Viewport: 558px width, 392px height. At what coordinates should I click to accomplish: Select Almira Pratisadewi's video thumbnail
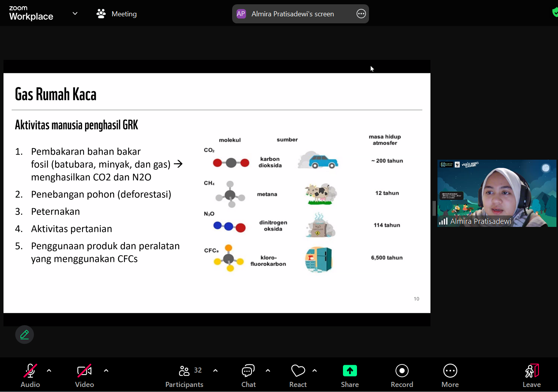[x=497, y=193]
